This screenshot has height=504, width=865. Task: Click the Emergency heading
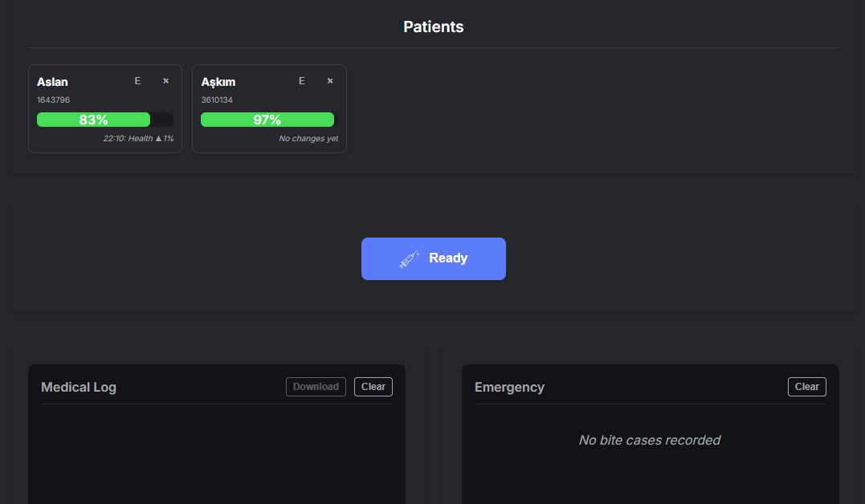(x=510, y=387)
